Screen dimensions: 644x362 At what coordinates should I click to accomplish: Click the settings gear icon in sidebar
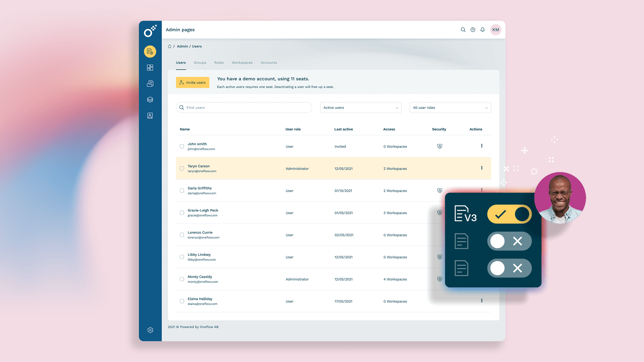point(150,330)
